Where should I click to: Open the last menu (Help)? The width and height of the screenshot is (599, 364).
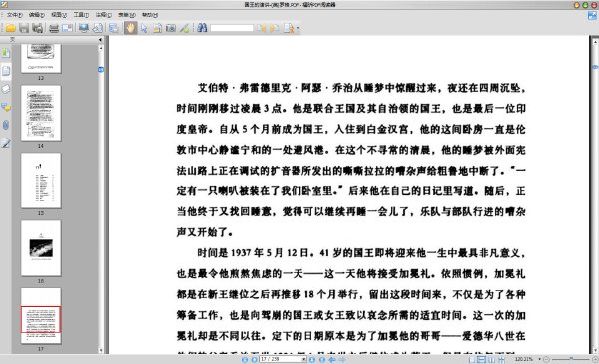point(150,15)
